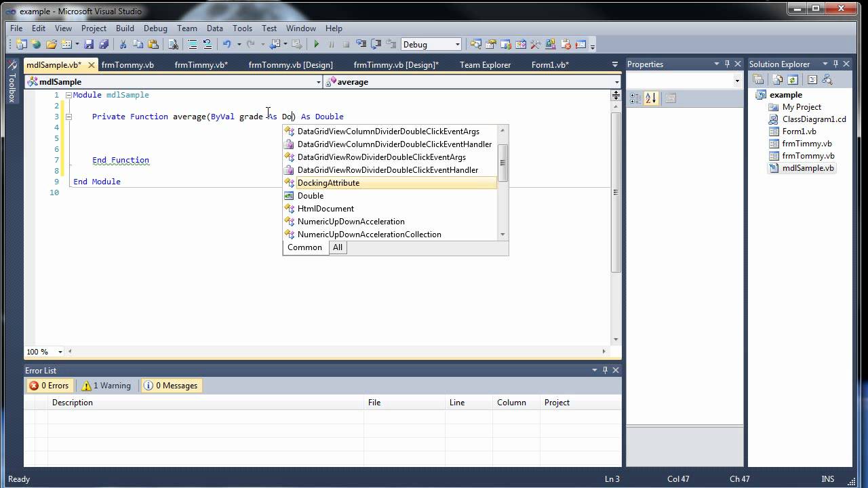868x488 pixels.
Task: Click Show All Files in Solution Explorer
Action: tap(777, 79)
